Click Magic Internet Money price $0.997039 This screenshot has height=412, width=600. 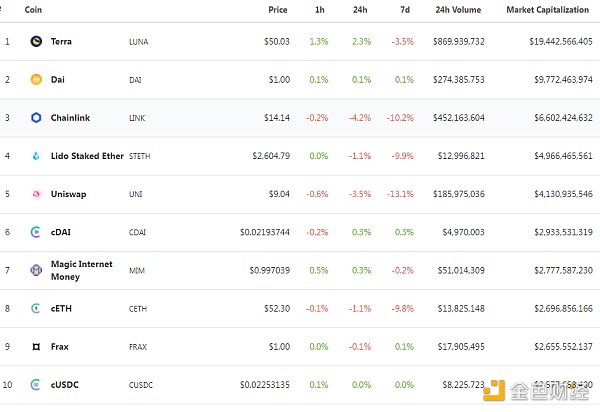(x=270, y=270)
